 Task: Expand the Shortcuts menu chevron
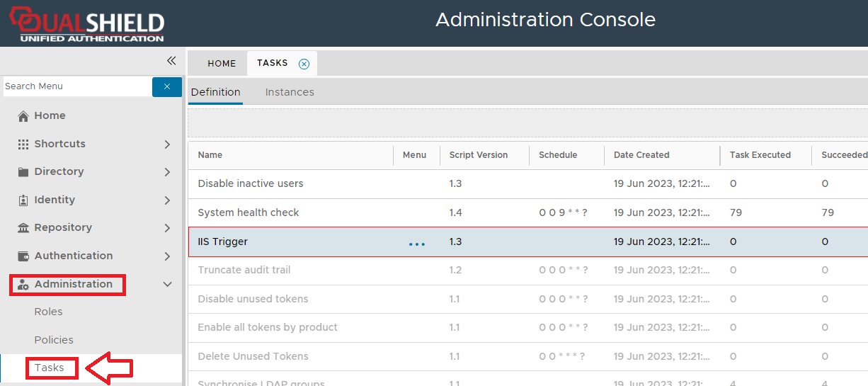tap(167, 144)
